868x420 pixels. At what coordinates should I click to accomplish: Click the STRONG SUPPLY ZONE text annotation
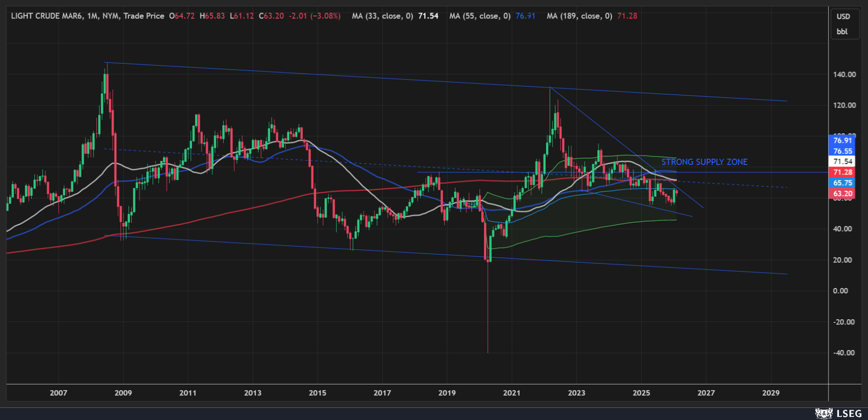[704, 162]
